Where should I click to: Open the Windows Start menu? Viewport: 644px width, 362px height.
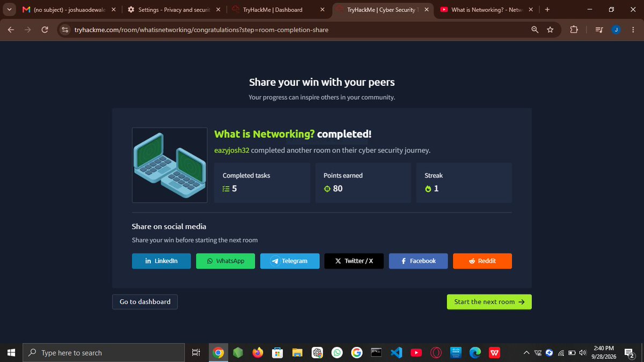tap(11, 352)
